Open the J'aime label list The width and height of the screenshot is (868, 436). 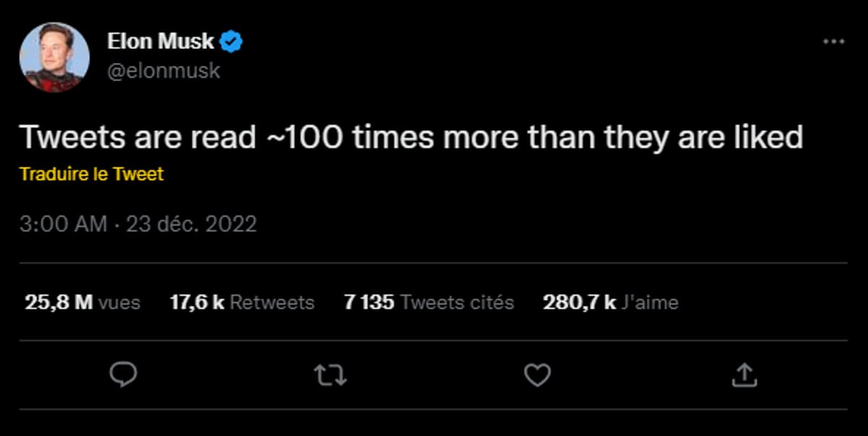(x=650, y=302)
